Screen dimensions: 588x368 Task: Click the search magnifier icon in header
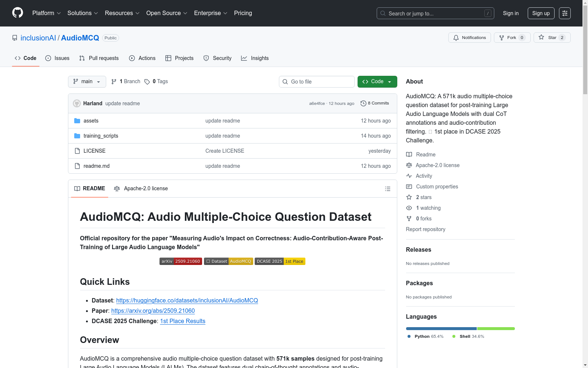pos(383,13)
